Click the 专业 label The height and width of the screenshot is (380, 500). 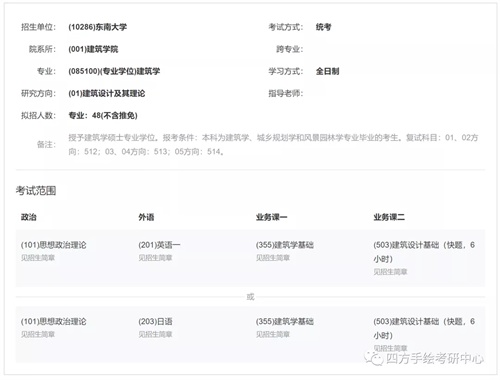(46, 71)
